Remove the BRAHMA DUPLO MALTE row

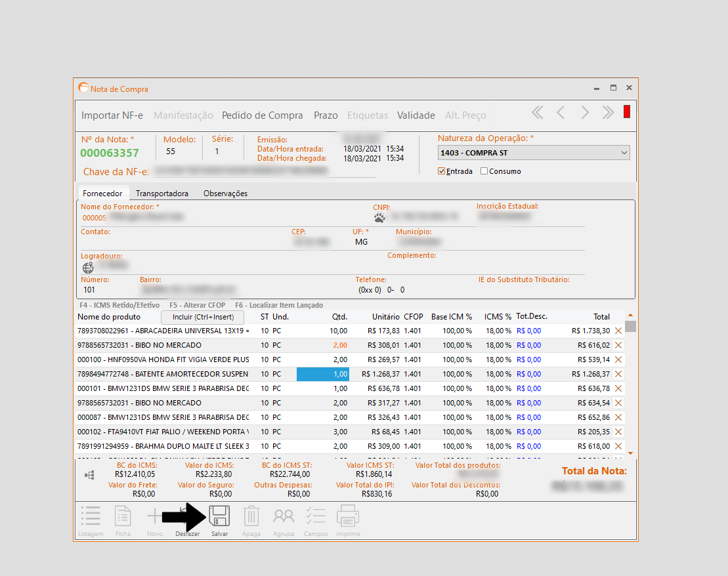[618, 446]
